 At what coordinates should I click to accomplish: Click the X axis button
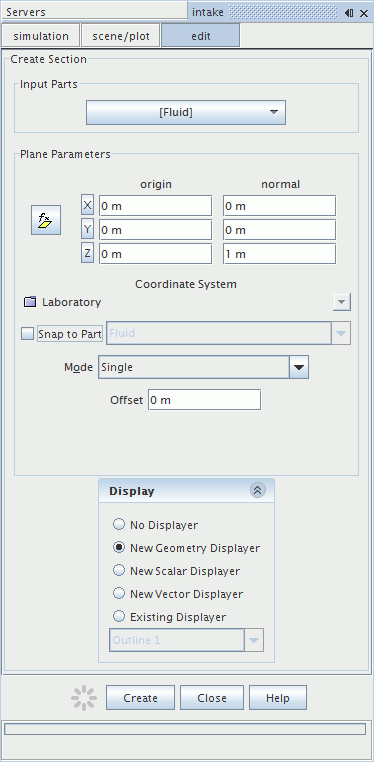pyautogui.click(x=87, y=206)
